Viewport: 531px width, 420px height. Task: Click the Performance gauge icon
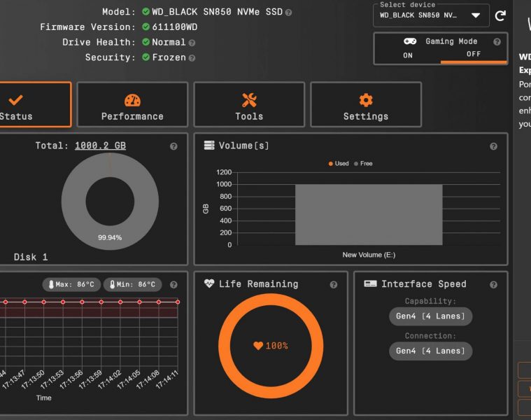(x=132, y=100)
